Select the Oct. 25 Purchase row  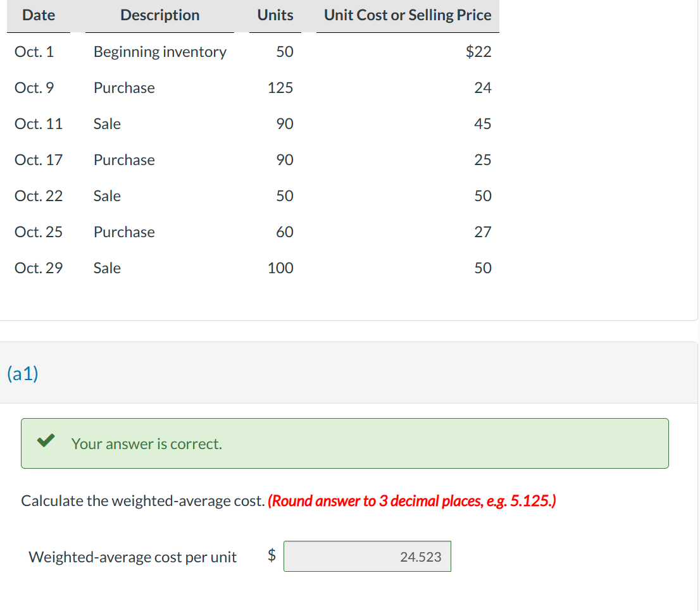pyautogui.click(x=123, y=232)
